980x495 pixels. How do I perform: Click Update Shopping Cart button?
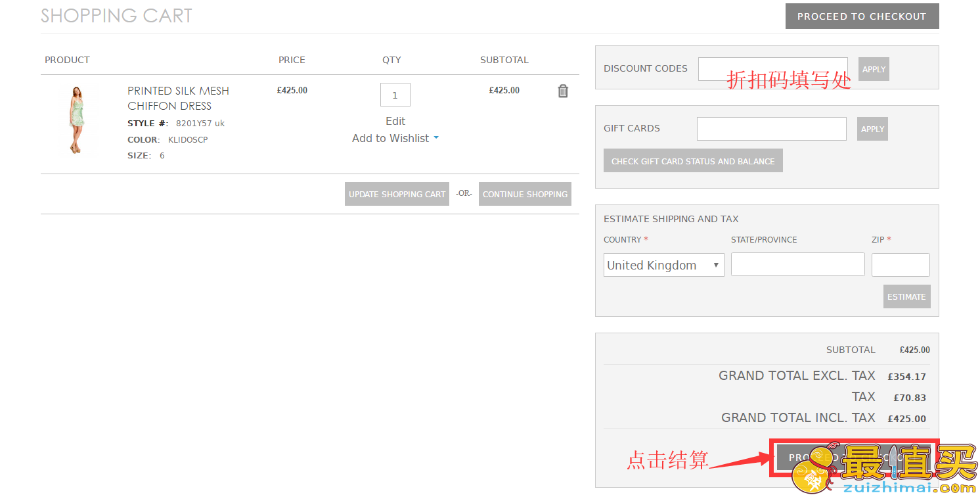point(397,194)
